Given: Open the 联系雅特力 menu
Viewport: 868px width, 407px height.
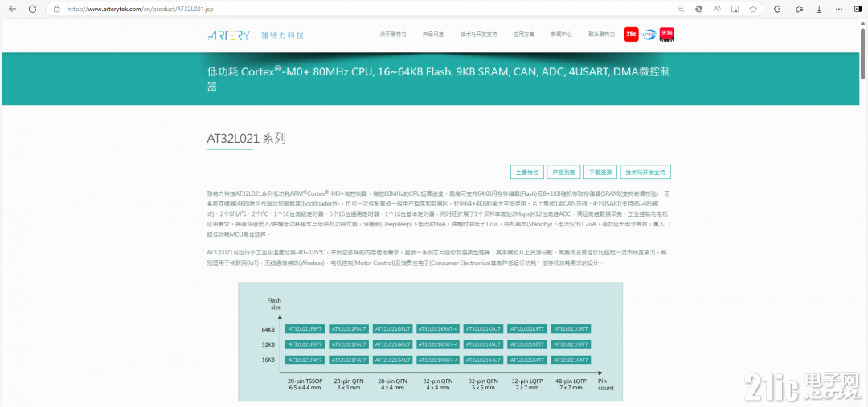Looking at the screenshot, I should coord(602,35).
